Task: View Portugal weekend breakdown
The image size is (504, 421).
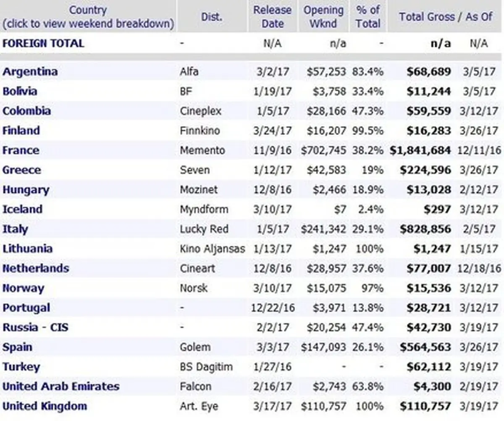Action: pyautogui.click(x=26, y=308)
